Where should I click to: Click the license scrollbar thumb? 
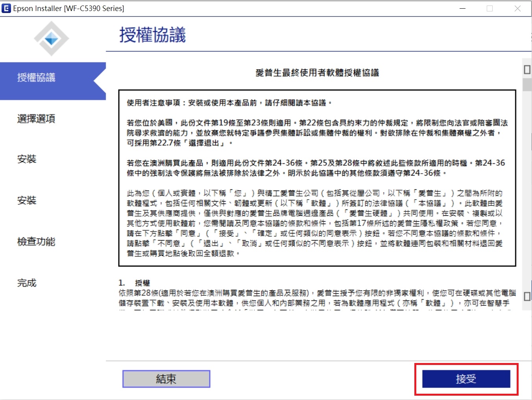(x=527, y=85)
